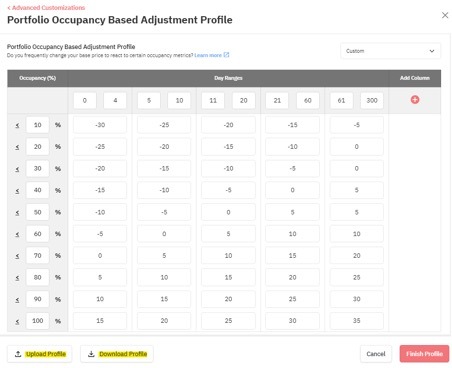
Task: Click the 11-20 days cell in 80% row
Action: (x=228, y=277)
